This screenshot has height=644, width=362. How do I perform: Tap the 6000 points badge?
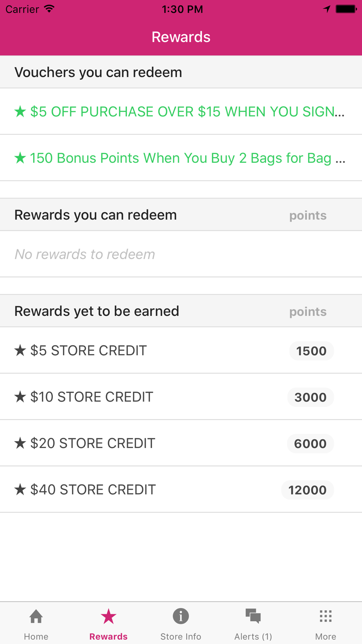(310, 443)
